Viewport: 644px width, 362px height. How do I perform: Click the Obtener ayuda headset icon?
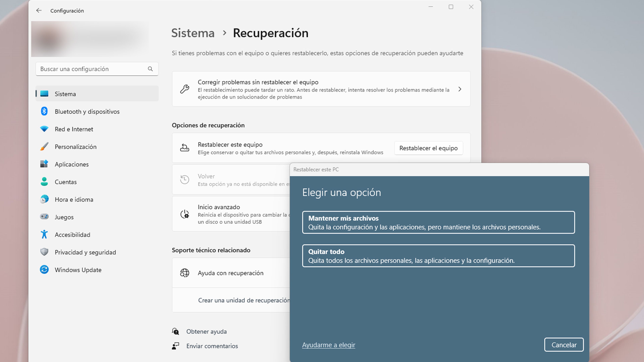coord(175,331)
